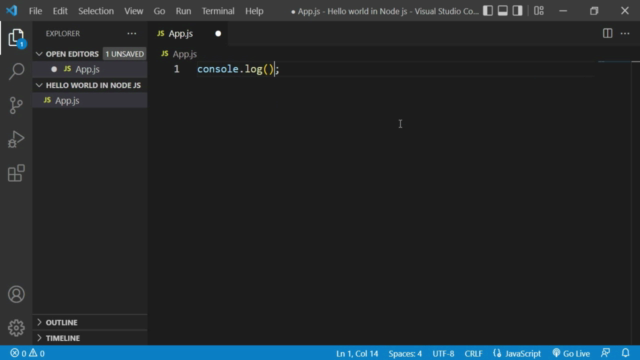This screenshot has height=360, width=640.
Task: Click inside the console.log code line
Action: 238,69
